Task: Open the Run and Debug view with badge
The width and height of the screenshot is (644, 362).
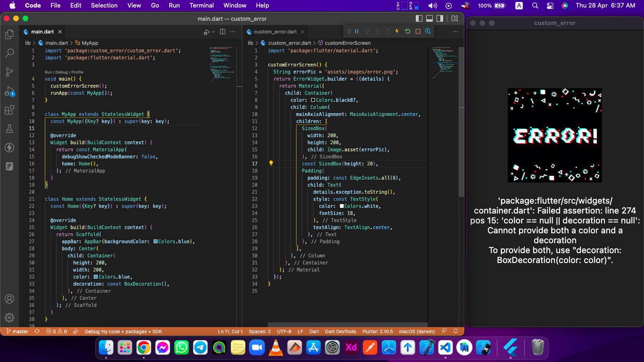Action: tap(9, 91)
